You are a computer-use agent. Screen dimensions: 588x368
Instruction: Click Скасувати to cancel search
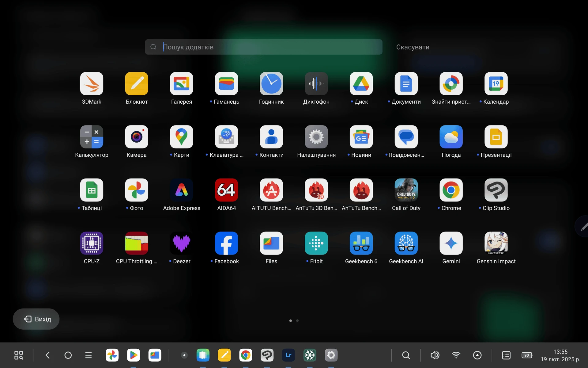coord(413,47)
